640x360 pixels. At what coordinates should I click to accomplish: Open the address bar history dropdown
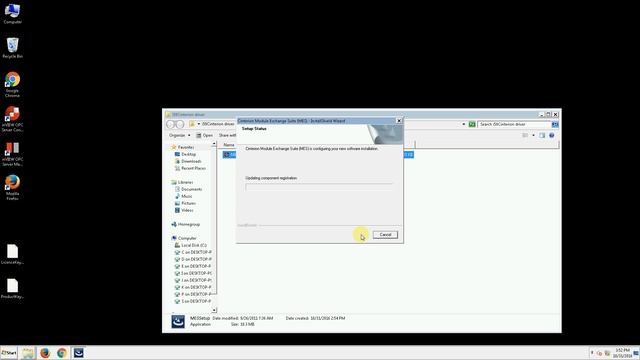tap(464, 124)
